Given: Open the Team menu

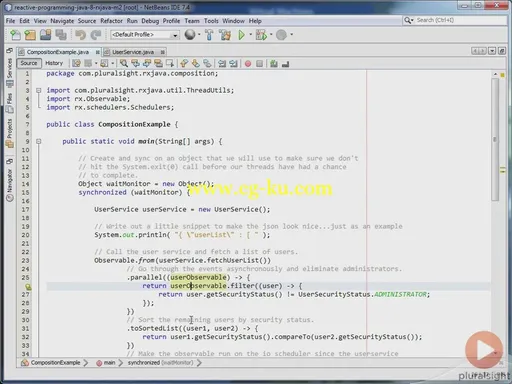Looking at the screenshot, I should pos(192,21).
